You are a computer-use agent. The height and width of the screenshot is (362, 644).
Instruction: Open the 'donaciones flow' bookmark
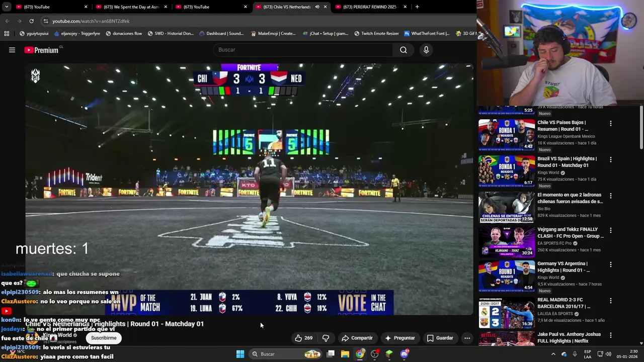pos(124,34)
